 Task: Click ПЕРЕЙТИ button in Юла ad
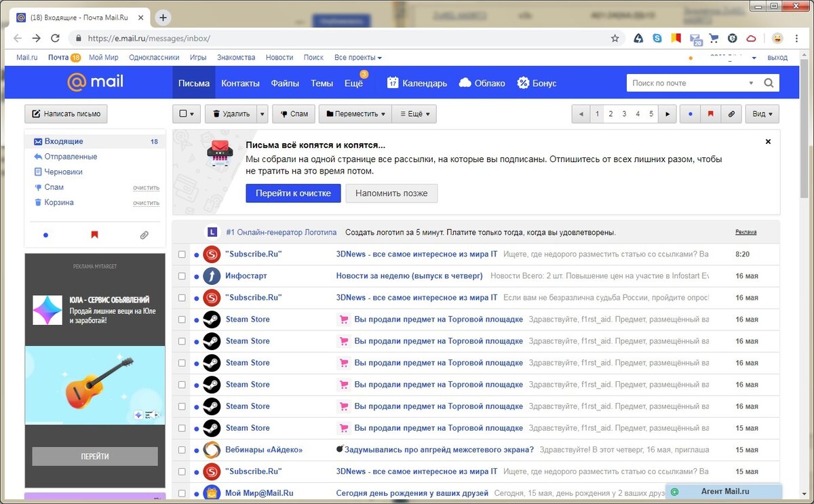(94, 456)
